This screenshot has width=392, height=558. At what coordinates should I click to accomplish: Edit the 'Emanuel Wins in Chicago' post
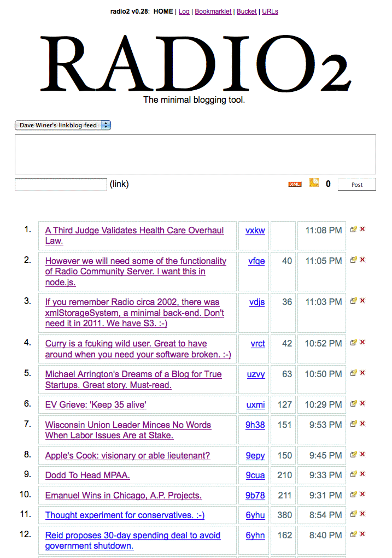[x=354, y=494]
